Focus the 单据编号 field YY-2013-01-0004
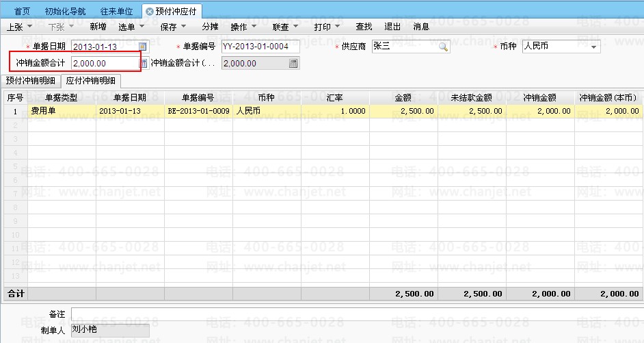 pos(260,47)
